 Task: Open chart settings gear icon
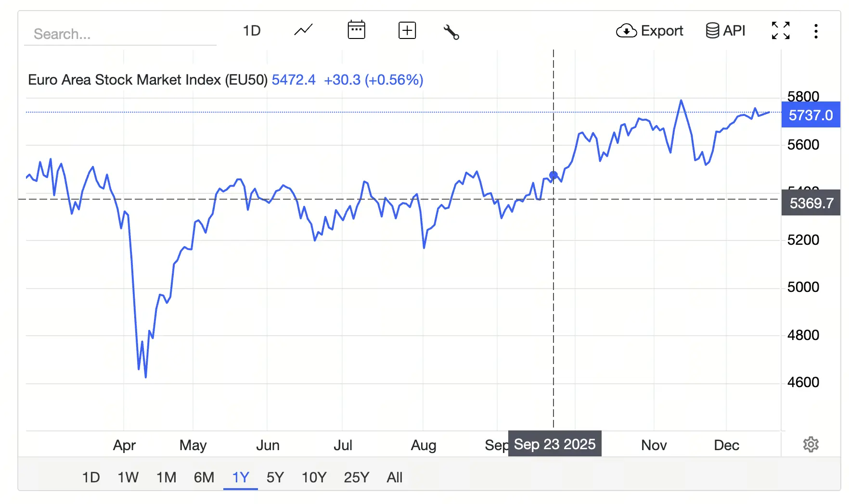tap(811, 444)
